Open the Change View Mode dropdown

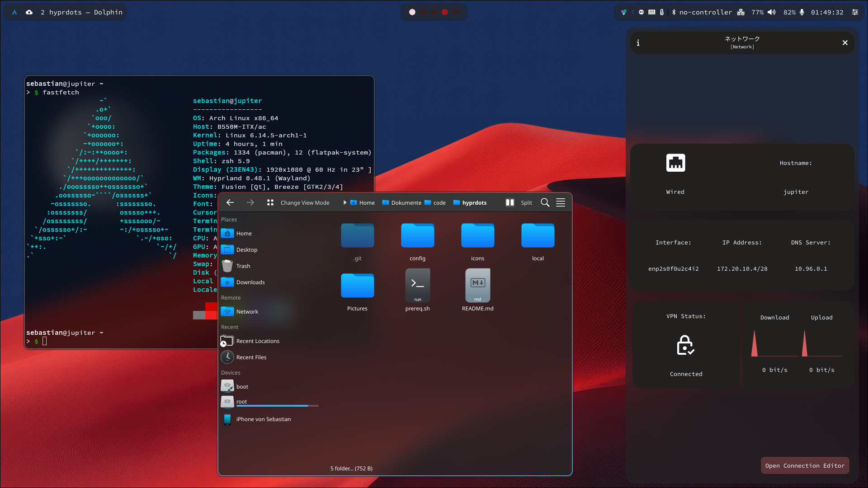pos(299,202)
